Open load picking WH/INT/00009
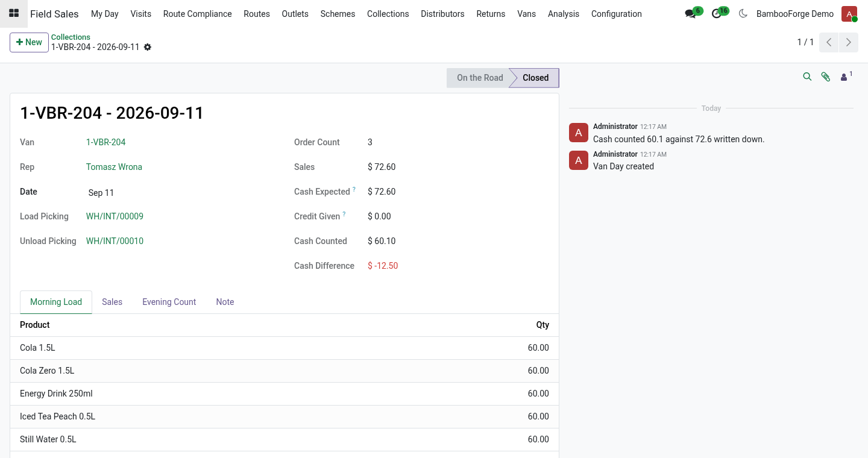The image size is (868, 458). (x=115, y=216)
